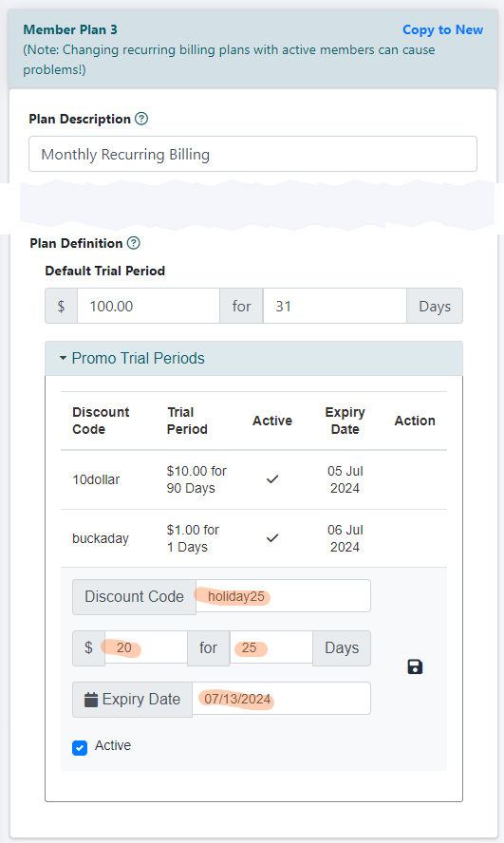
Task: Edit the Plan Description text field
Action: pyautogui.click(x=252, y=155)
